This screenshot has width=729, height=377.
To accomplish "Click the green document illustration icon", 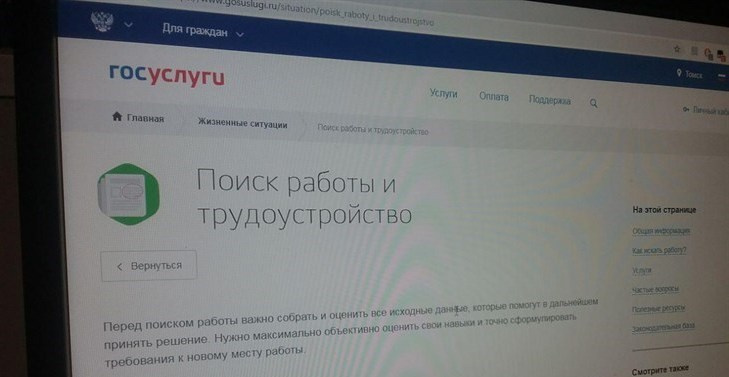I will point(128,194).
